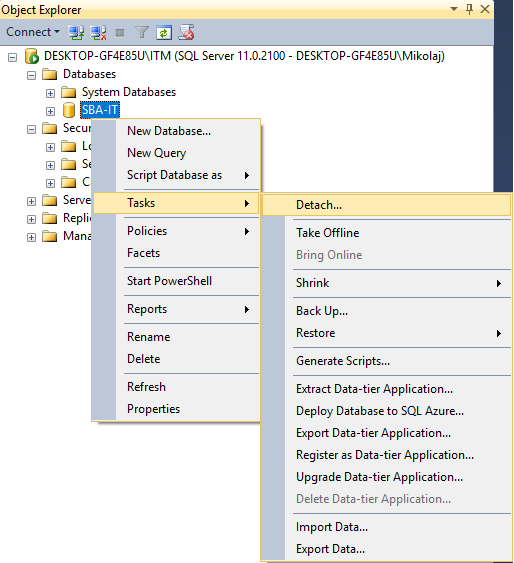
Task: Open the Window Position dropdown arrow
Action: (454, 9)
